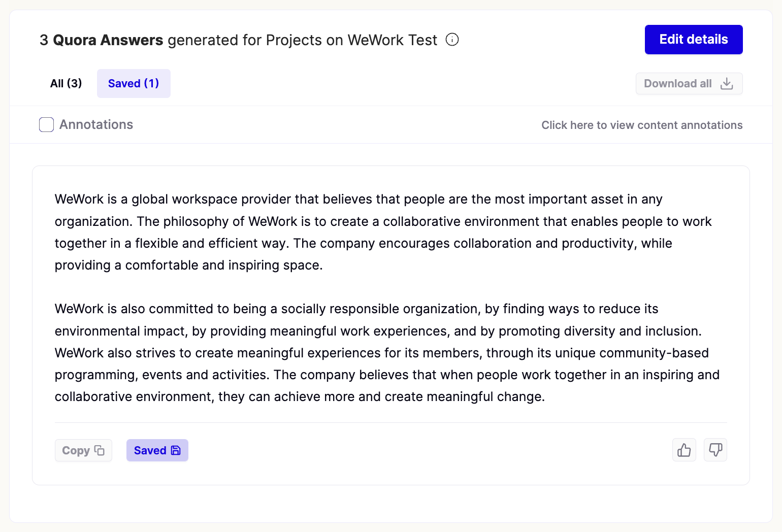782x532 pixels.
Task: Copy the WeWork answer text
Action: [83, 450]
